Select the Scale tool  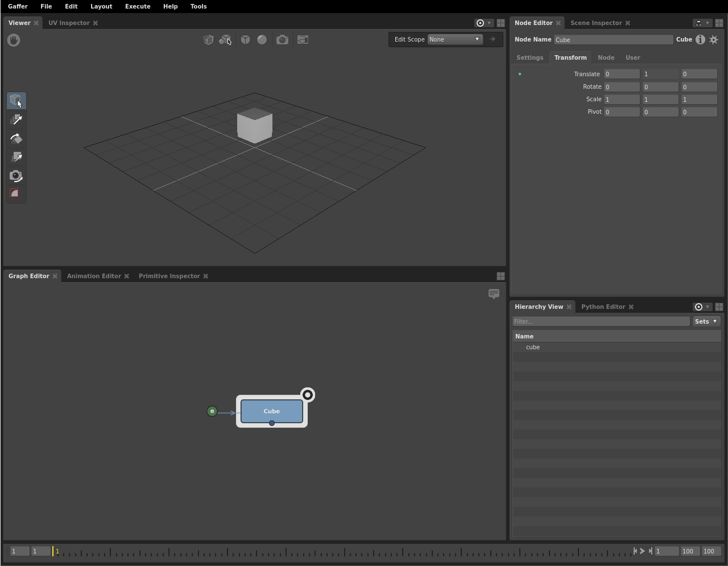[x=16, y=157]
